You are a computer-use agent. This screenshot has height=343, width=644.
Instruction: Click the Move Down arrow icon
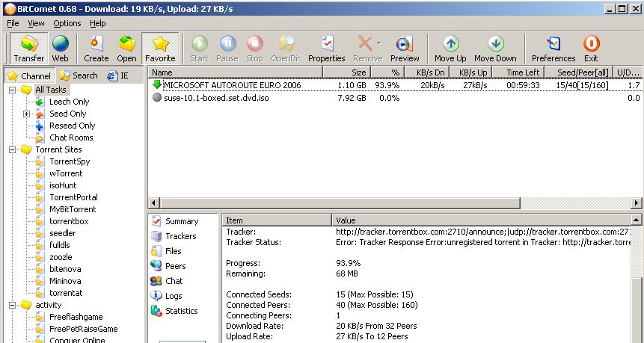(496, 43)
